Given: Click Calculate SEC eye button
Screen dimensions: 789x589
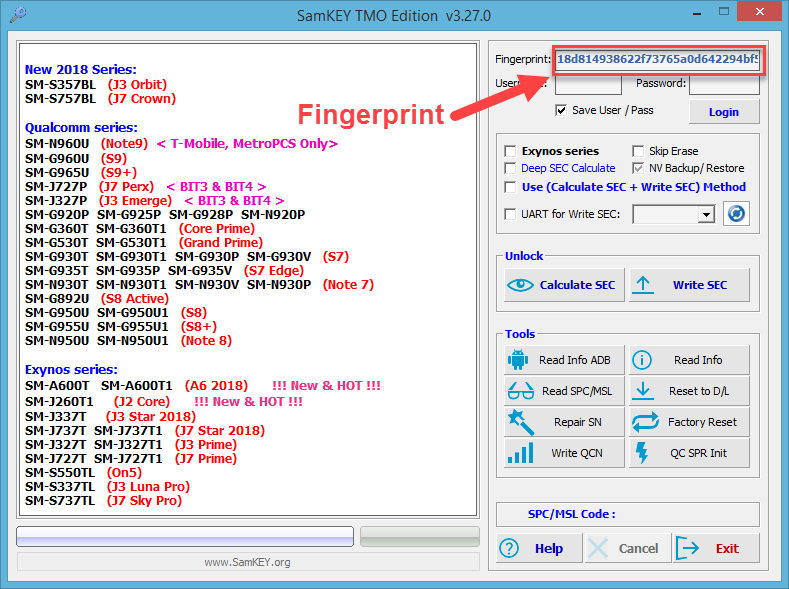Looking at the screenshot, I should tap(564, 285).
